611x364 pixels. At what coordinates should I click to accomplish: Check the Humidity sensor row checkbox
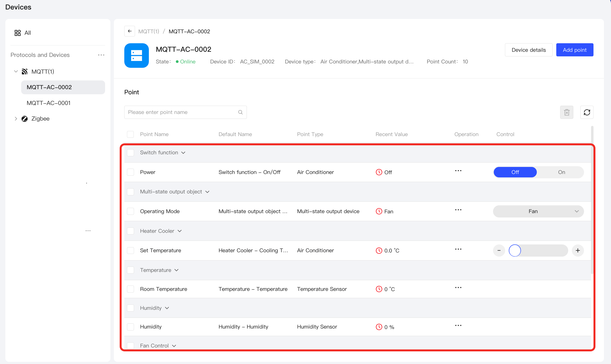[x=130, y=327]
